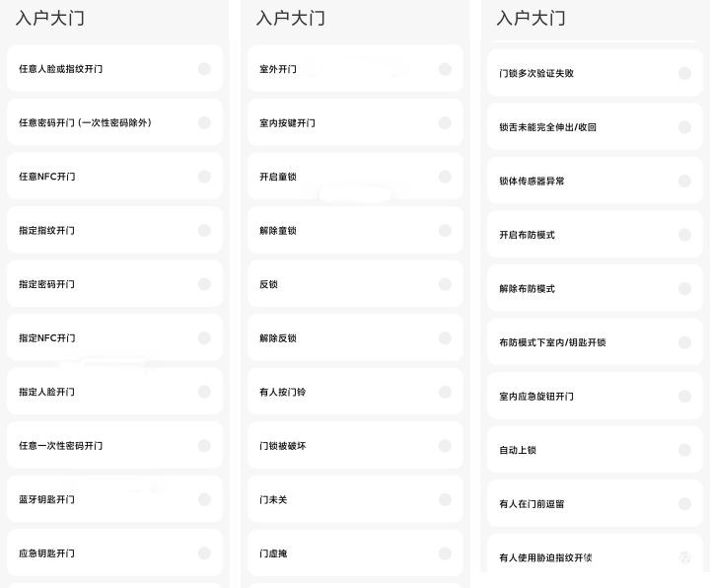710x588 pixels.
Task: Choose the 反锁 radio button
Action: [445, 284]
